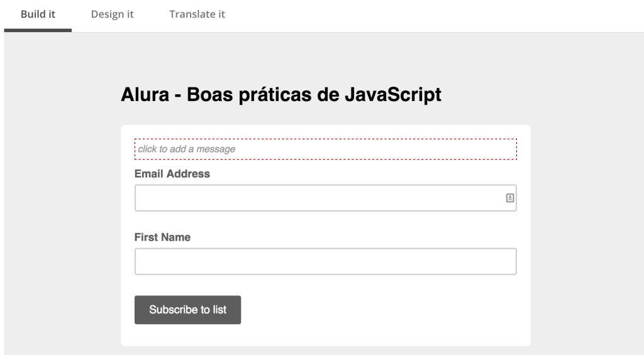Select the Email Address field label
Viewport: 644px width, 355px height.
click(172, 174)
